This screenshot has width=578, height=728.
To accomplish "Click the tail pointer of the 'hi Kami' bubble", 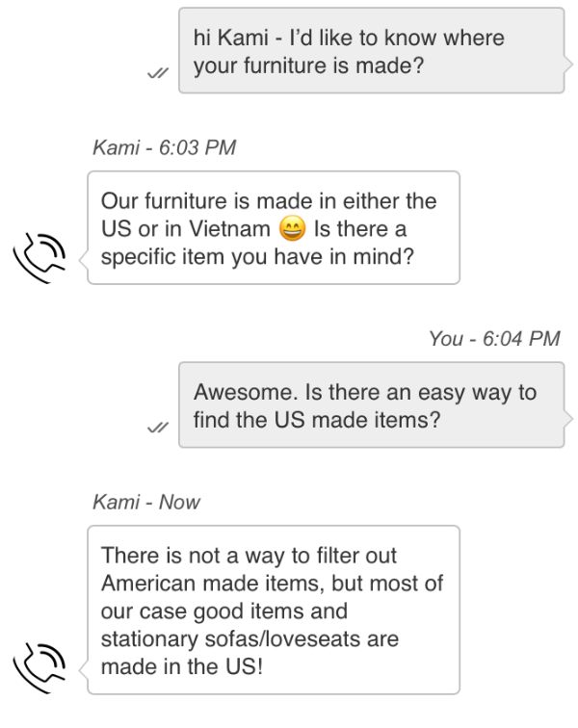I will pyautogui.click(x=568, y=65).
